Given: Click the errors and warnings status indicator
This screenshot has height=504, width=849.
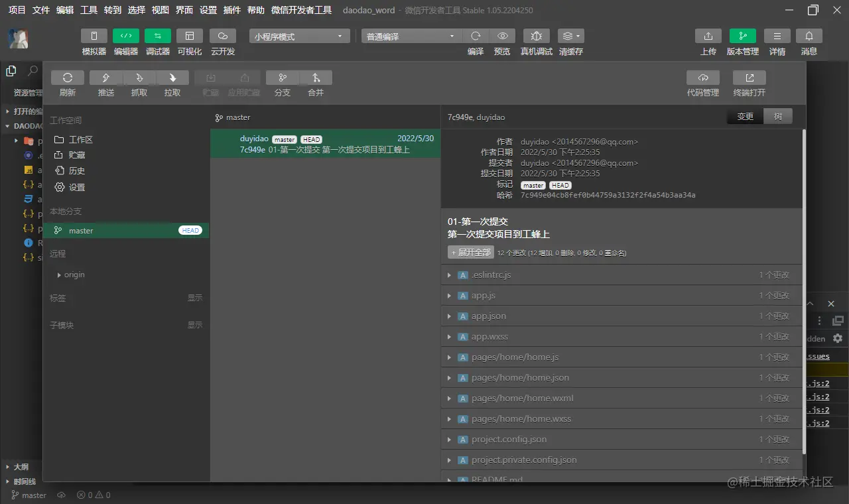Looking at the screenshot, I should point(94,495).
